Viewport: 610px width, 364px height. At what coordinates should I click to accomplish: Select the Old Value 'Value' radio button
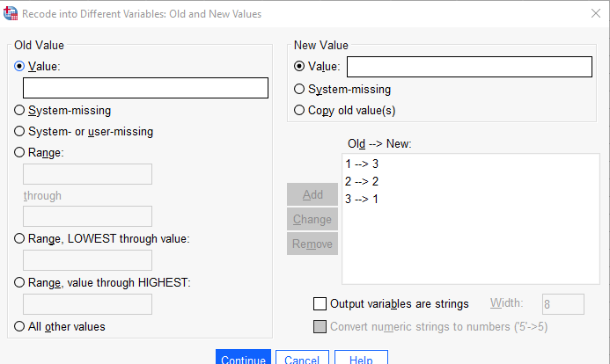pos(19,66)
